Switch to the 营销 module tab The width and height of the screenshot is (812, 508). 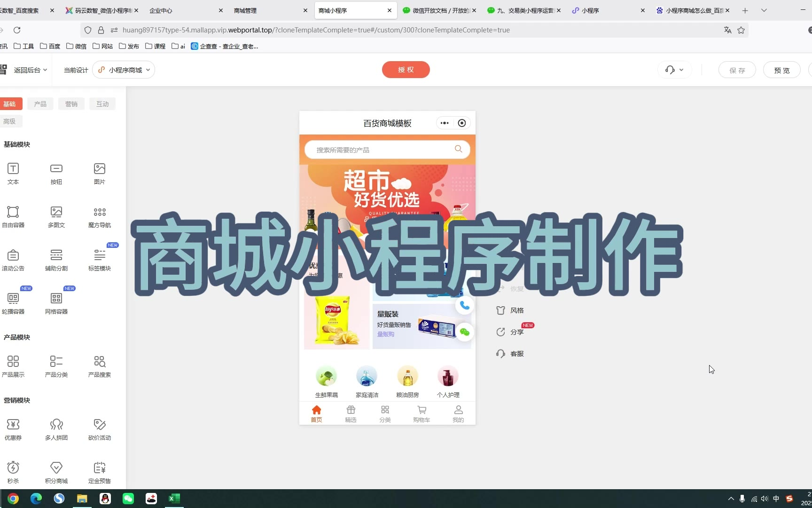coord(71,104)
